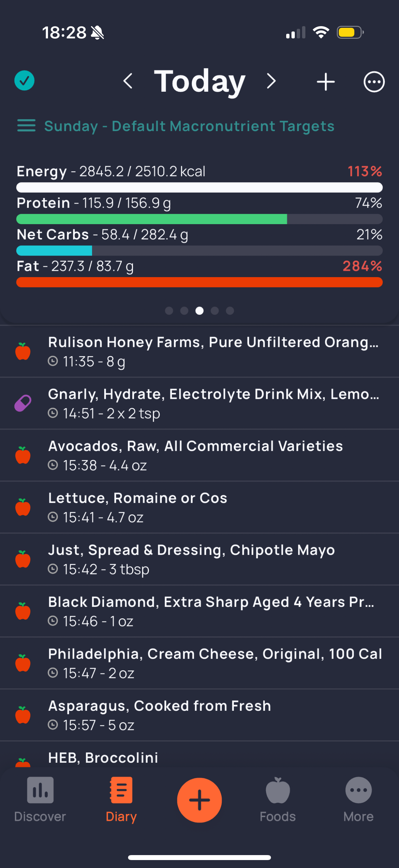Viewport: 399px width, 868px height.
Task: Open Sunday Default Macronutrient Targets link
Action: pyautogui.click(x=189, y=126)
